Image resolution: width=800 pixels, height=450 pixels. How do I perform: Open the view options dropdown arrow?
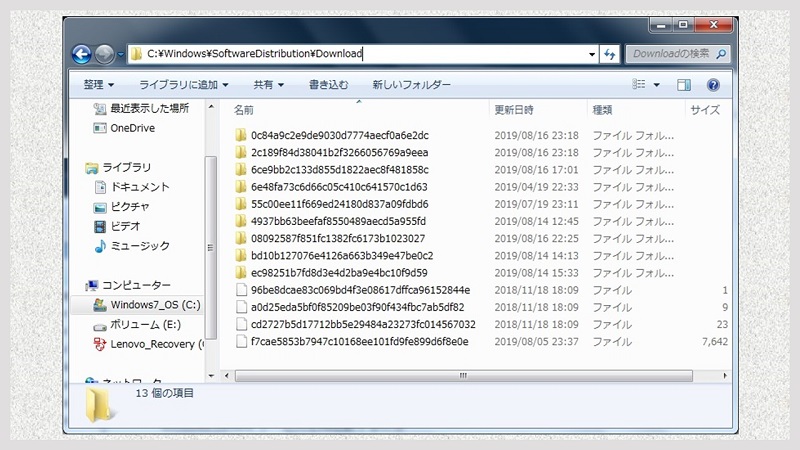(x=657, y=85)
